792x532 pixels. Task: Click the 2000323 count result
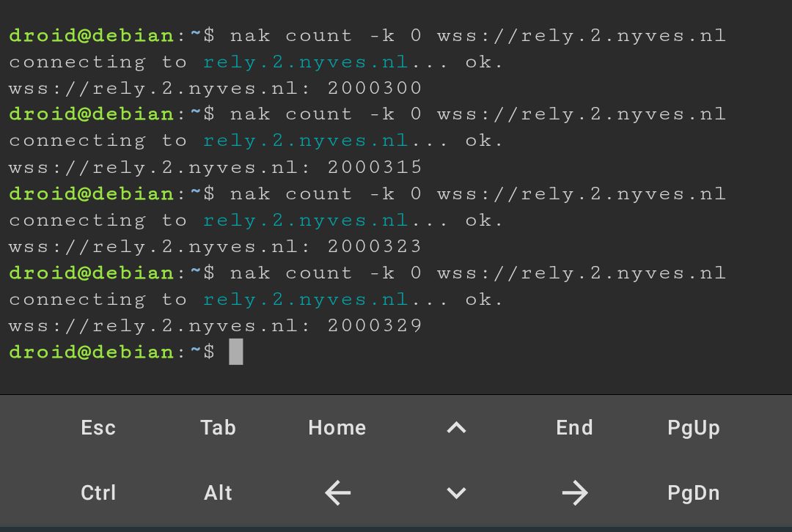[x=374, y=246]
